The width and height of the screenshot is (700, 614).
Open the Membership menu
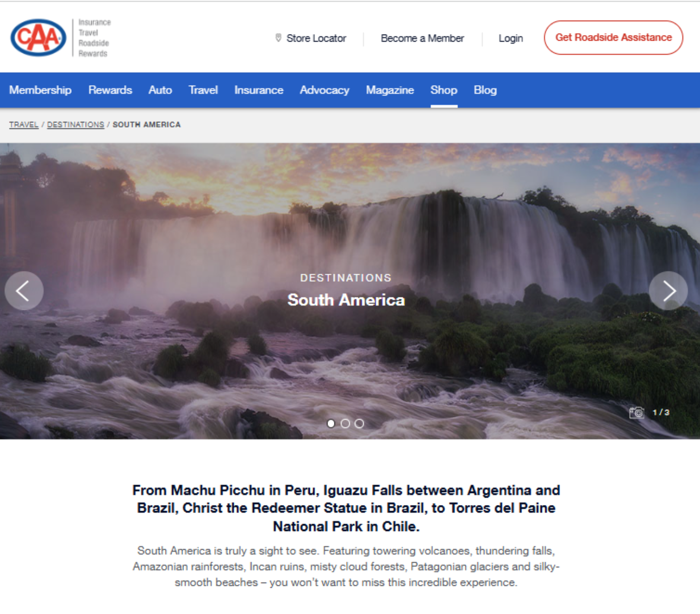coord(41,90)
